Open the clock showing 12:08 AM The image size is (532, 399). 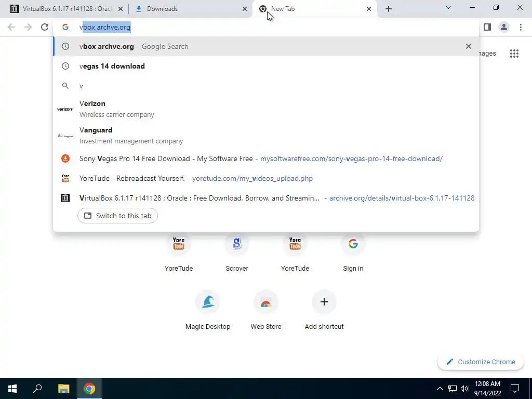click(x=487, y=389)
